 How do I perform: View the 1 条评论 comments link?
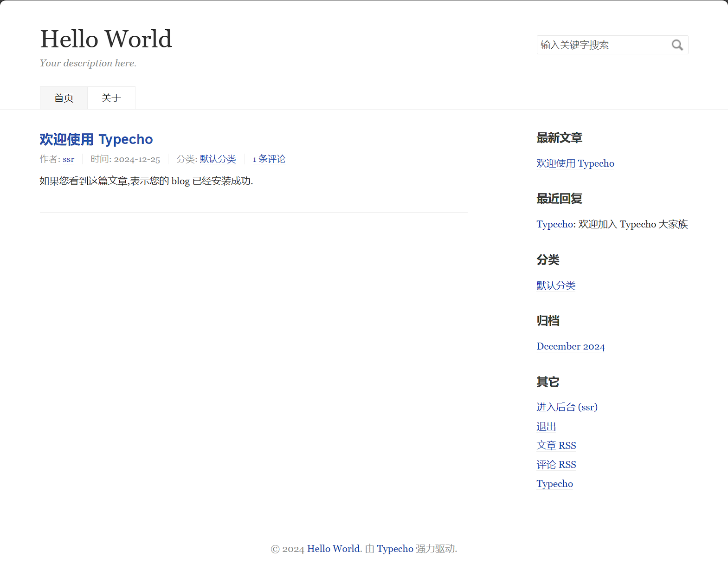tap(269, 159)
